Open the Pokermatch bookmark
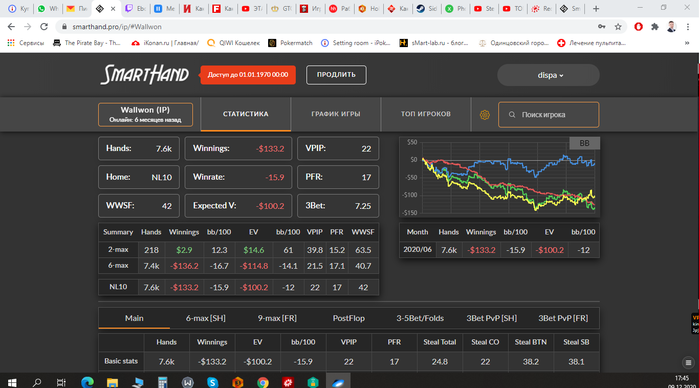This screenshot has height=388, width=700. coord(290,43)
